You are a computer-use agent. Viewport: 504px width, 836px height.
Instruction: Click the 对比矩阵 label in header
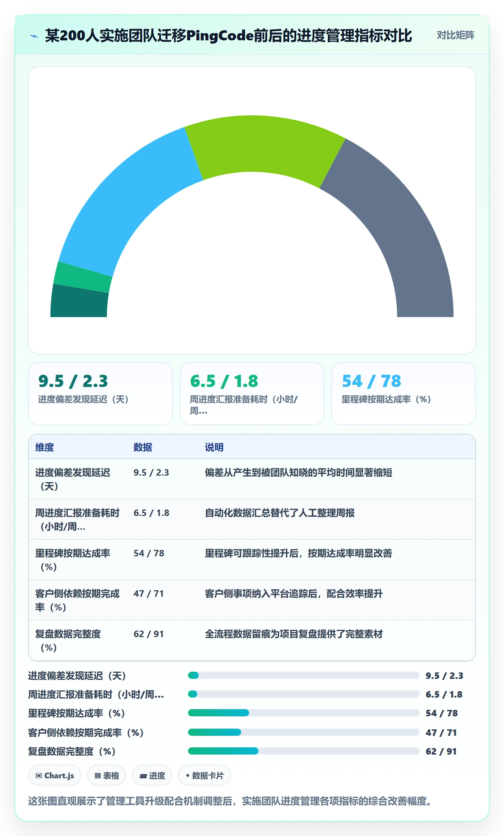click(455, 35)
